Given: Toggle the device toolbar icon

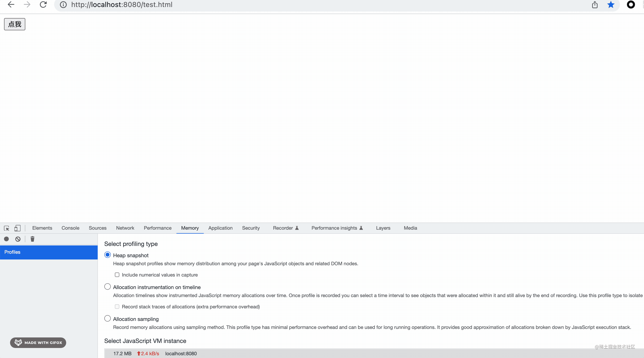Looking at the screenshot, I should (17, 228).
